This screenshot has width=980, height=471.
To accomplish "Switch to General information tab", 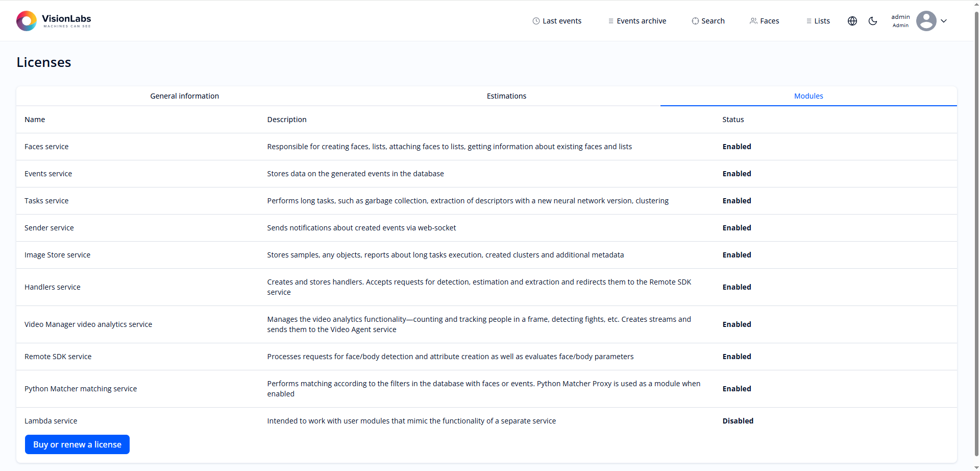I will click(x=184, y=96).
